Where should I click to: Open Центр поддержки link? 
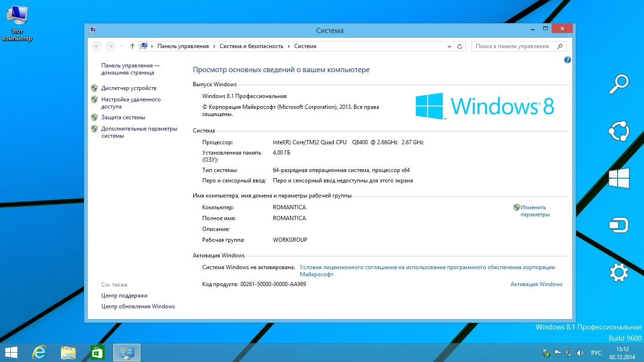pyautogui.click(x=124, y=296)
